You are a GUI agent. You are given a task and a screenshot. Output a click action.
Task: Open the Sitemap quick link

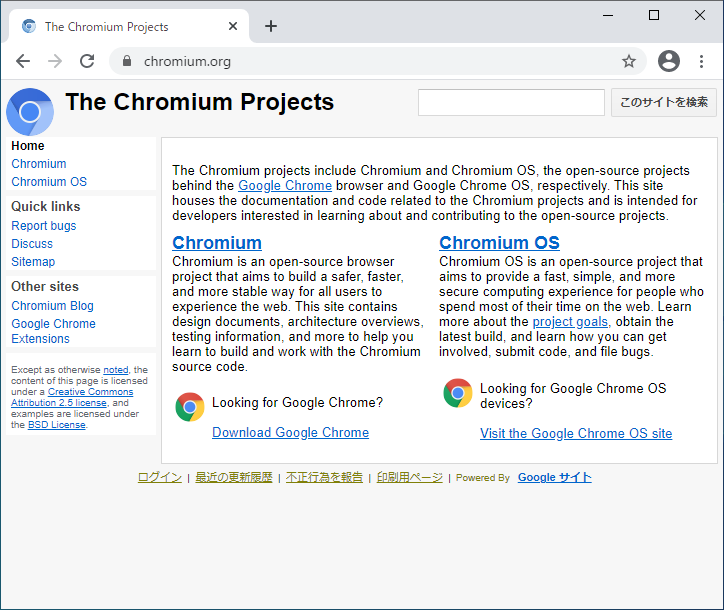click(33, 262)
